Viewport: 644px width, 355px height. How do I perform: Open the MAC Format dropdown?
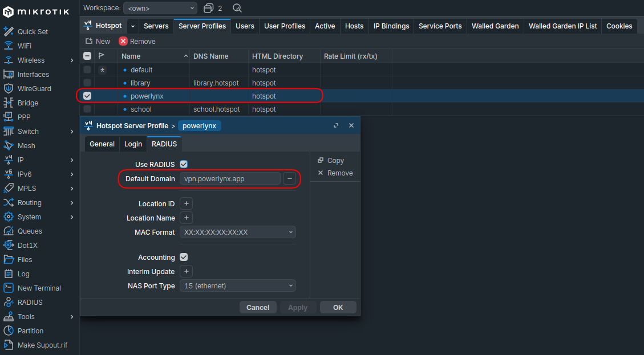[x=237, y=232]
